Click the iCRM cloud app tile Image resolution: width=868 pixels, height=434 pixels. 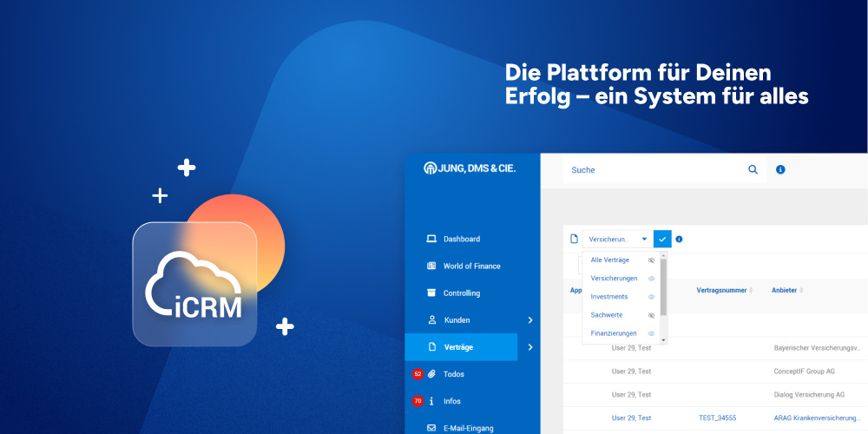[194, 284]
